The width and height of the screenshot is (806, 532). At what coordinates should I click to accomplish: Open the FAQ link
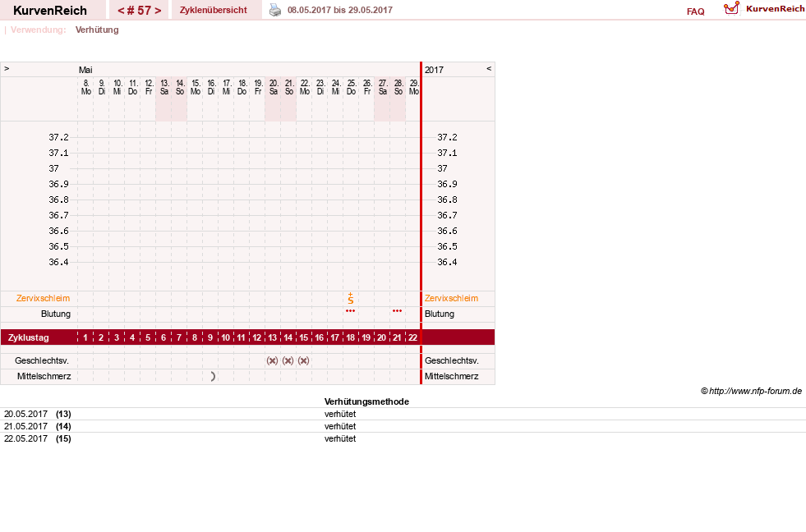[695, 11]
